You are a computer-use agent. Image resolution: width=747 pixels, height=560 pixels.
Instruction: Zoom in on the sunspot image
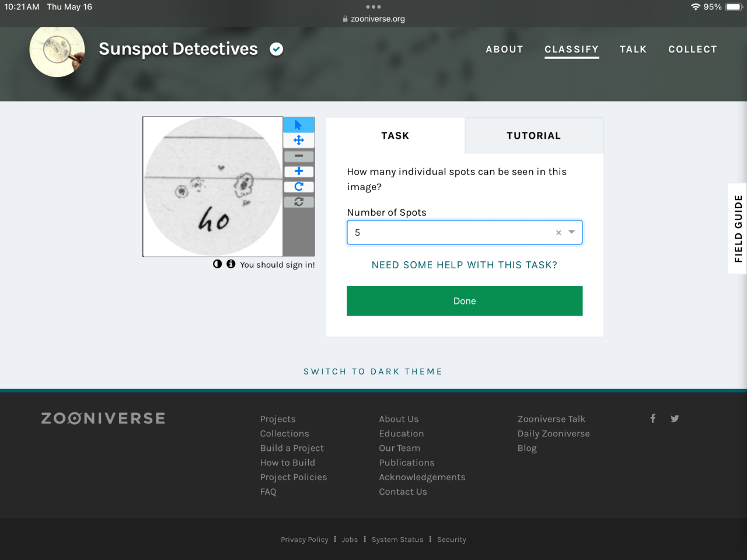click(299, 171)
